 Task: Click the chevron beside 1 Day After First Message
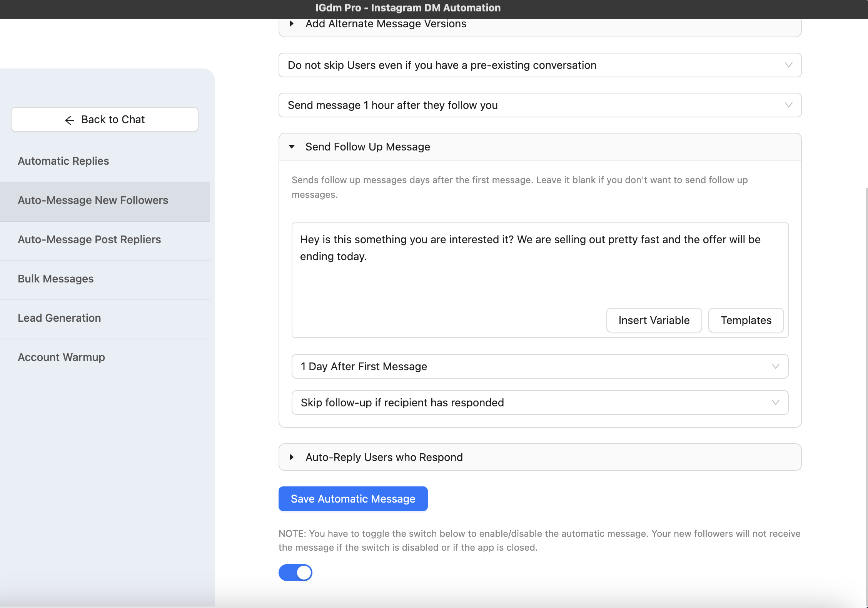pos(775,366)
